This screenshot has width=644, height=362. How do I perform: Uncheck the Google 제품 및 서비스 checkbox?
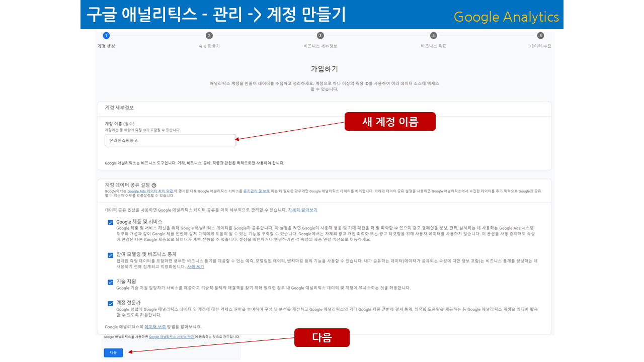point(110,222)
